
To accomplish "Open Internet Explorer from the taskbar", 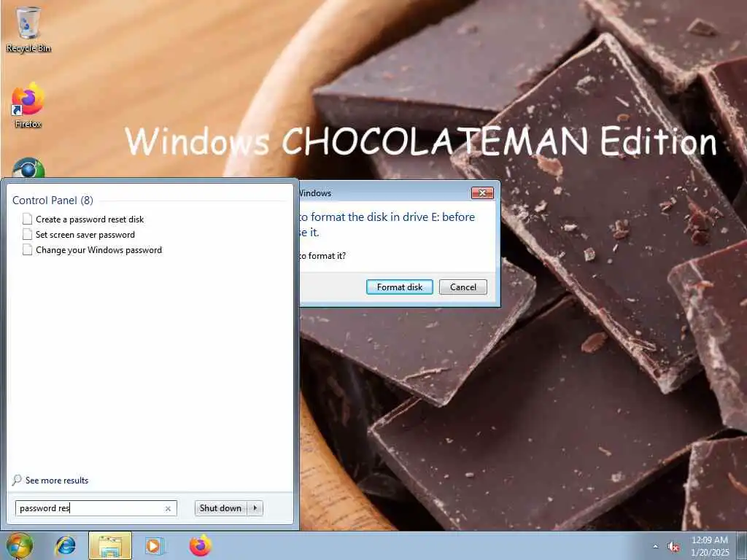I will pyautogui.click(x=65, y=545).
